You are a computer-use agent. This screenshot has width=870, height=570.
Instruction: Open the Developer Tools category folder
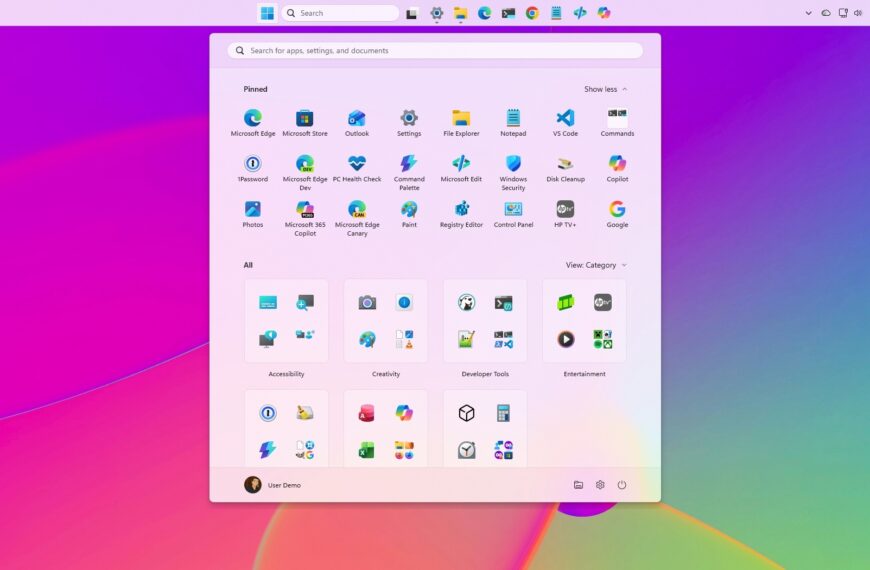pos(485,321)
